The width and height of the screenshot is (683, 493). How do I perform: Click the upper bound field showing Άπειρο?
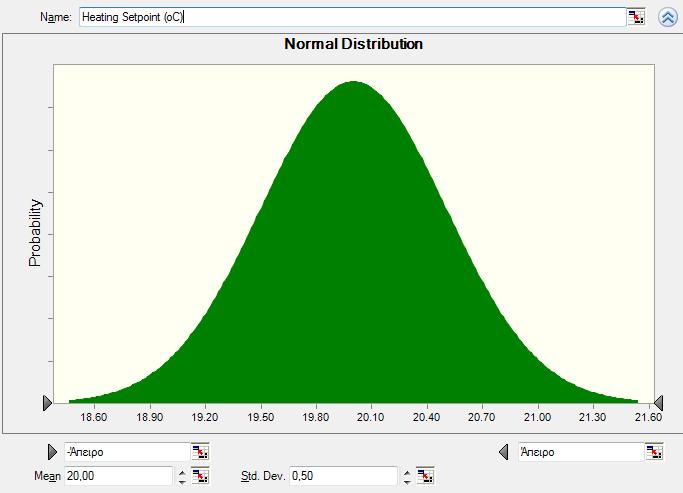(581, 452)
